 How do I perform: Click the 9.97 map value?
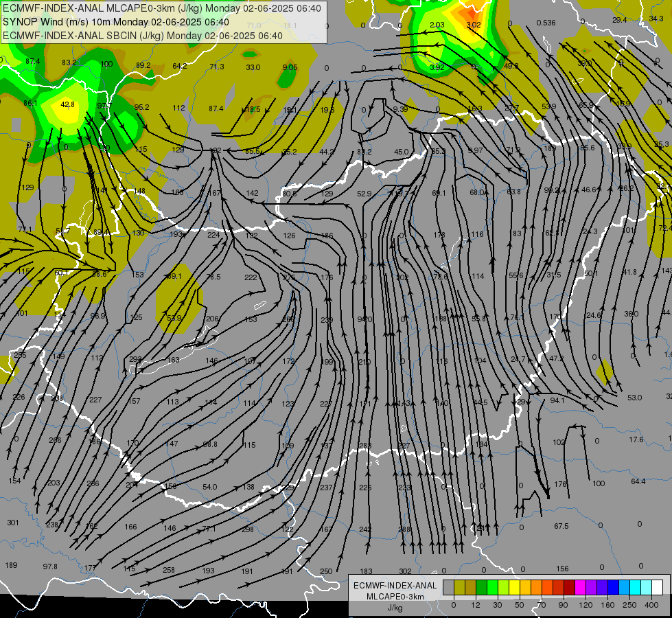475,150
